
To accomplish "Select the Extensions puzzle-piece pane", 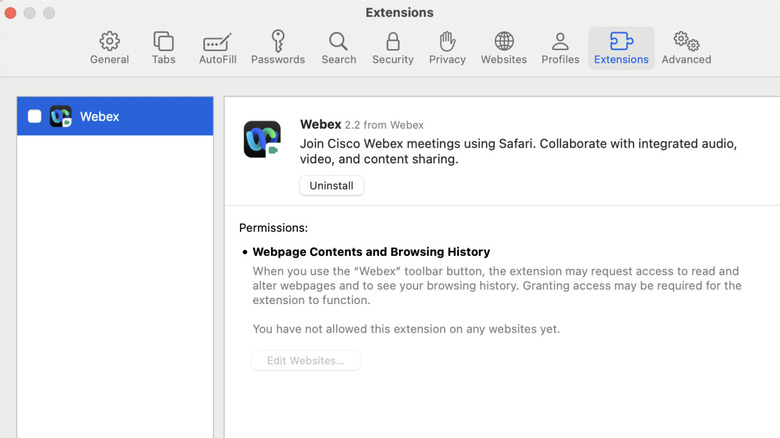I will point(621,48).
